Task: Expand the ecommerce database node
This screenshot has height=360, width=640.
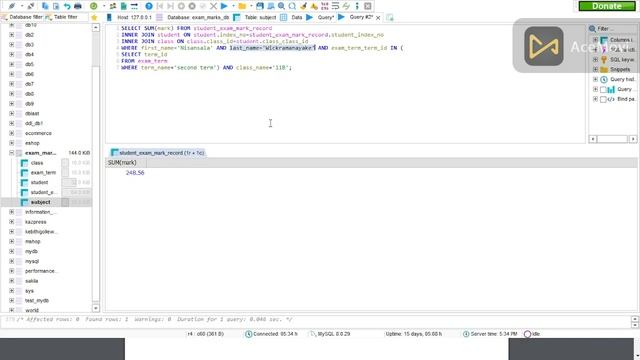Action: [x=11, y=133]
